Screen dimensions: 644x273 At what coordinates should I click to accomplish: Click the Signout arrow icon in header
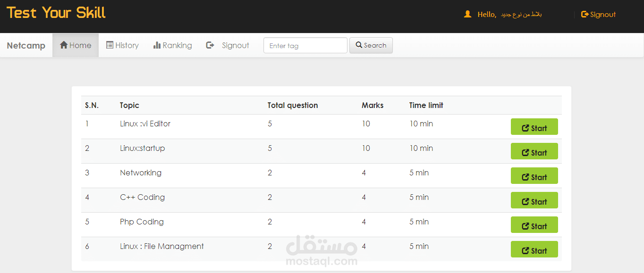click(x=585, y=15)
